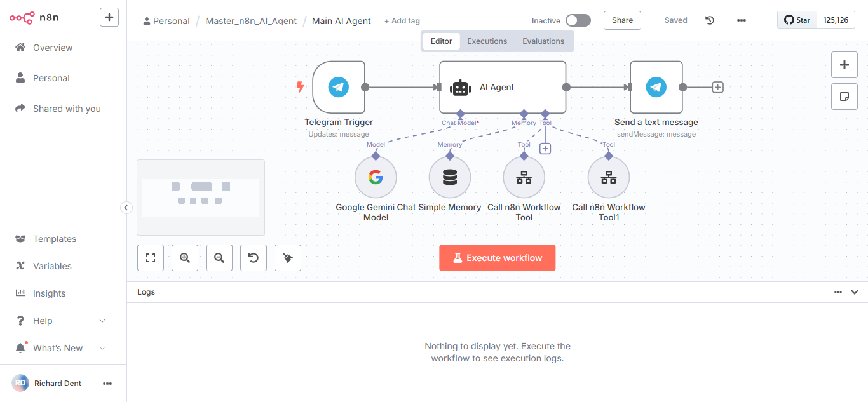
Task: Click the Richard Dent avatar
Action: (20, 384)
